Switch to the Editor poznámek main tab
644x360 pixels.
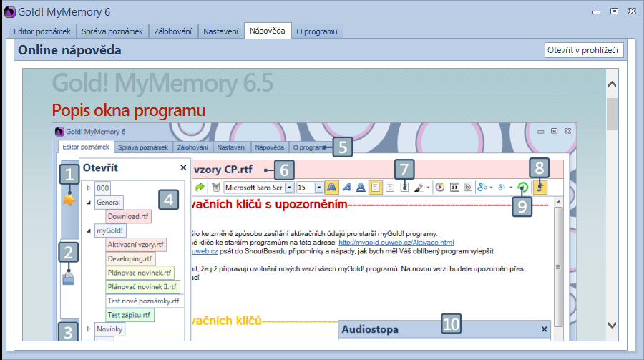pyautogui.click(x=42, y=31)
